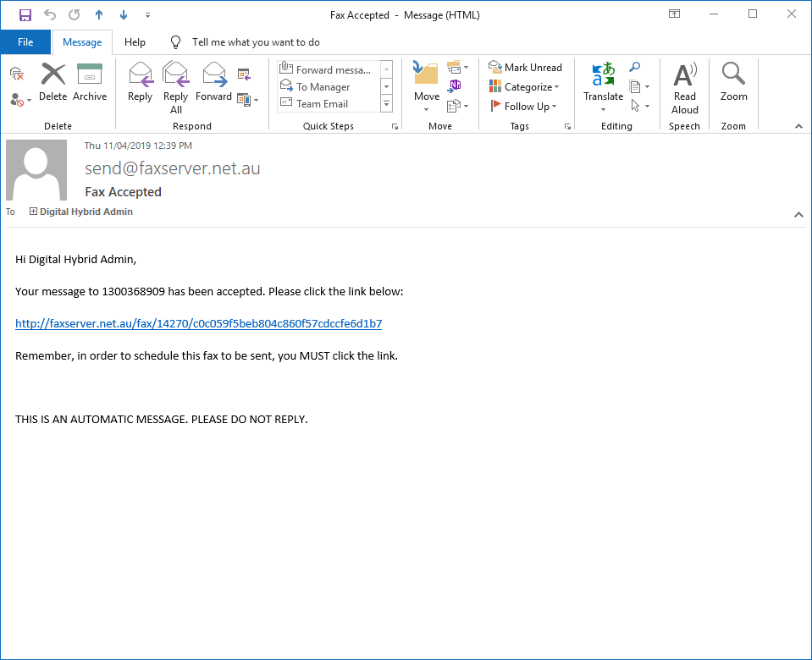Go to next item with down arrow
This screenshot has height=660, width=812.
tap(124, 15)
